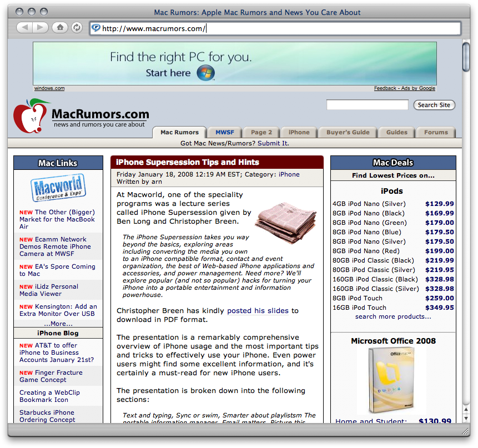Viewport: 478px width, 448px height.
Task: Click the scrollbar down arrow
Action: pyautogui.click(x=466, y=419)
